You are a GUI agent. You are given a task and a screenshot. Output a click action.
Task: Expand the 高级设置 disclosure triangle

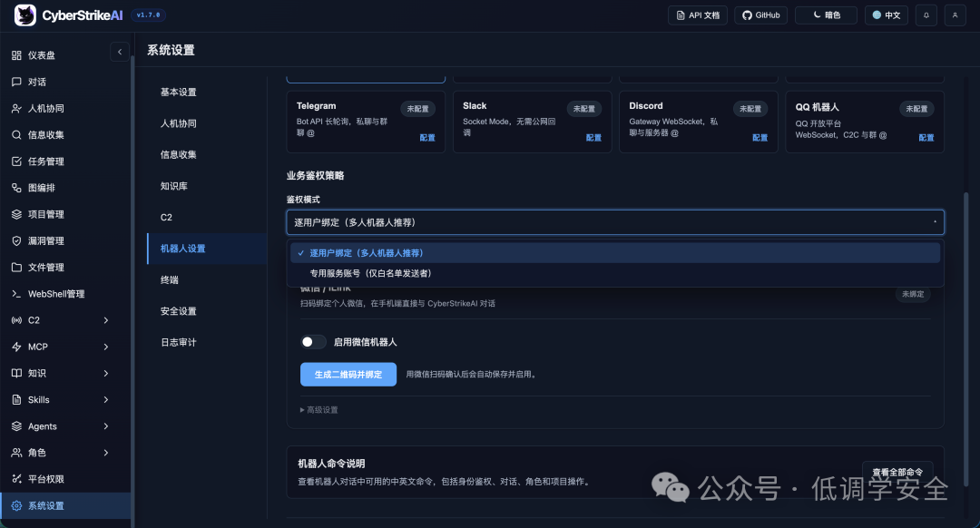coord(302,410)
